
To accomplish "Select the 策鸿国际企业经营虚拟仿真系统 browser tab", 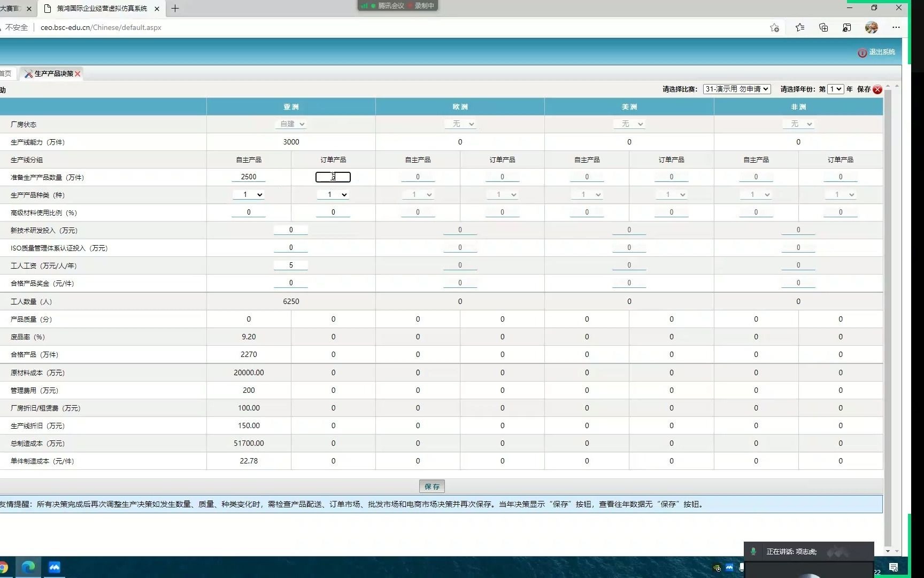I will pos(102,9).
